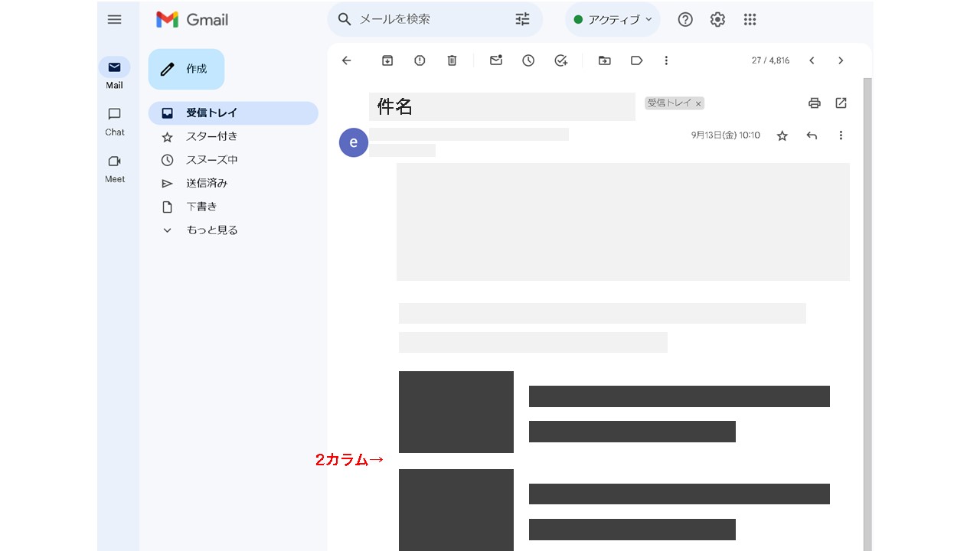980x551 pixels.
Task: Add the email to Tasks
Action: tap(560, 60)
